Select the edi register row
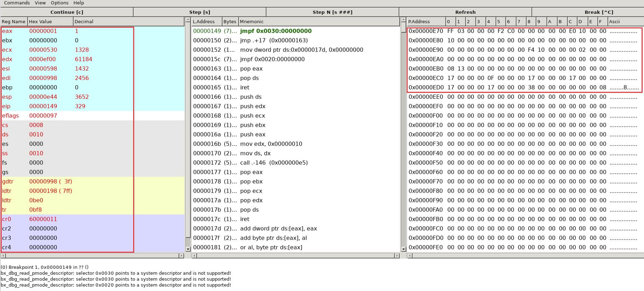The image size is (644, 291). 92,78
